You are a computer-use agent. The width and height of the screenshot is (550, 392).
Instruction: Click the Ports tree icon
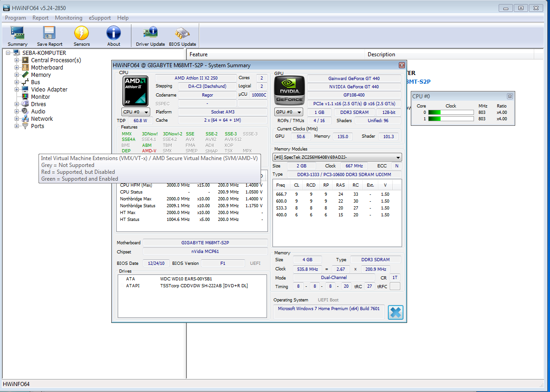click(25, 126)
